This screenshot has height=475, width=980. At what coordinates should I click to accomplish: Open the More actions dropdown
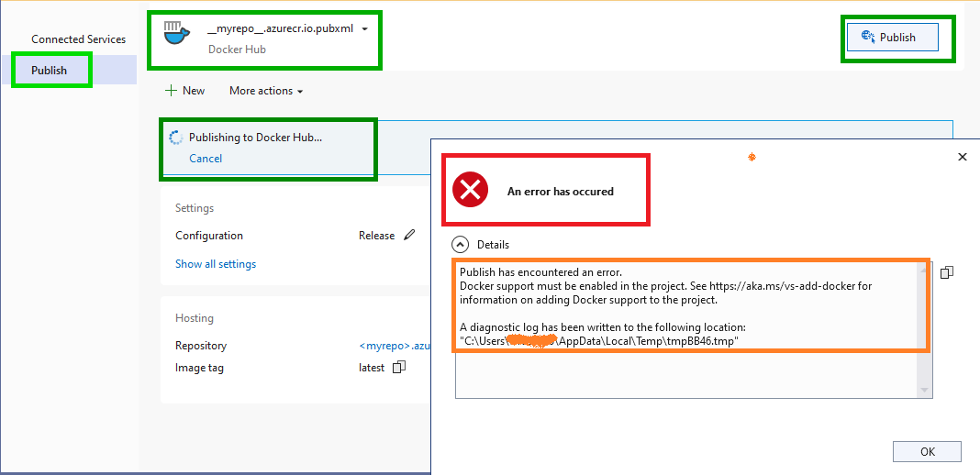(x=266, y=91)
